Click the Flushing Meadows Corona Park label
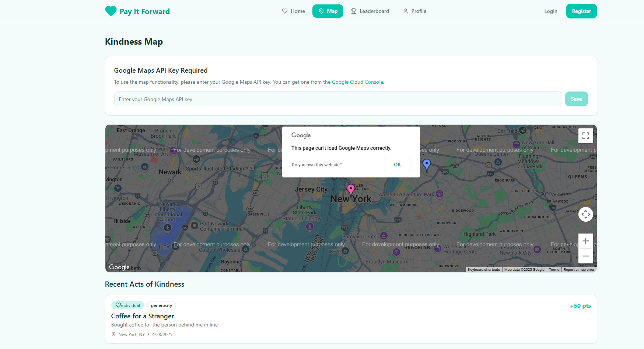The image size is (644, 349). (x=528, y=161)
